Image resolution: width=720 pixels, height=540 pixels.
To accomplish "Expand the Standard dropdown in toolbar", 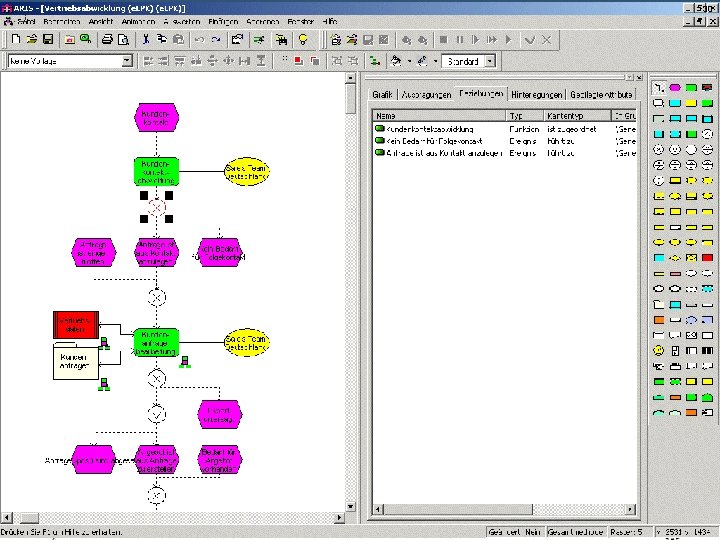I will coord(490,61).
